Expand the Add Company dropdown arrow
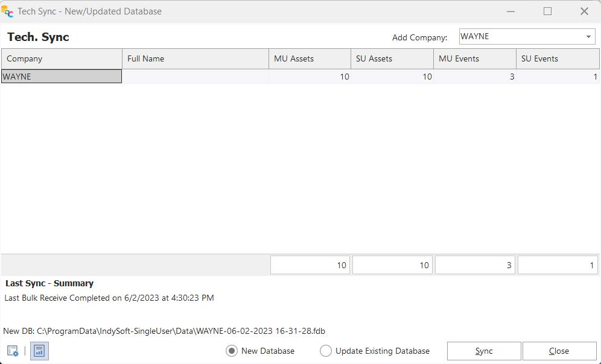Image resolution: width=601 pixels, height=364 pixels. [x=588, y=37]
